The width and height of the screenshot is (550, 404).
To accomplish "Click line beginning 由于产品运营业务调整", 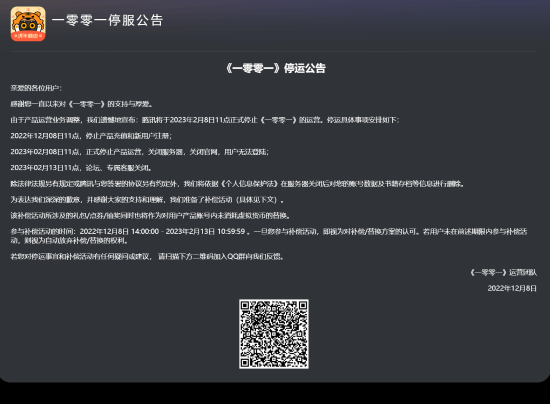I will [x=205, y=120].
